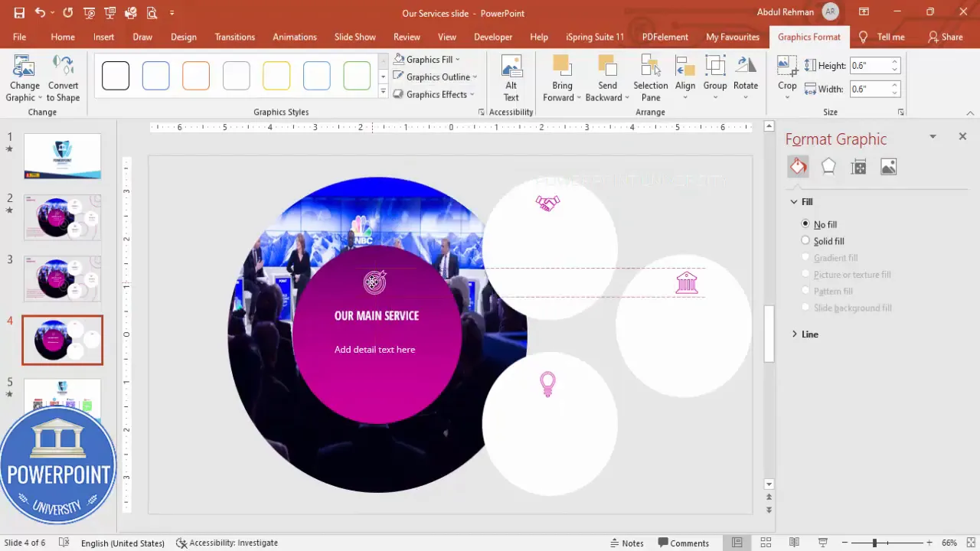Screen dimensions: 980x551
Task: Open the File tab
Action: coord(19,37)
